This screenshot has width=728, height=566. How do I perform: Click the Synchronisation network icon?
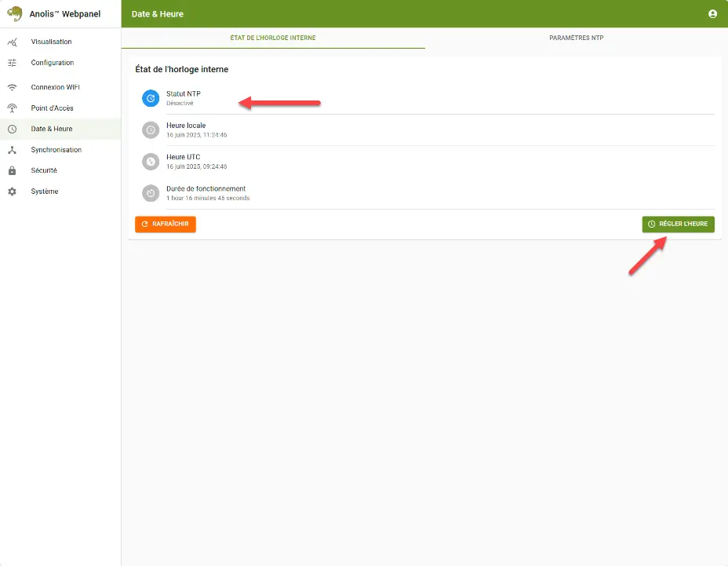click(13, 150)
